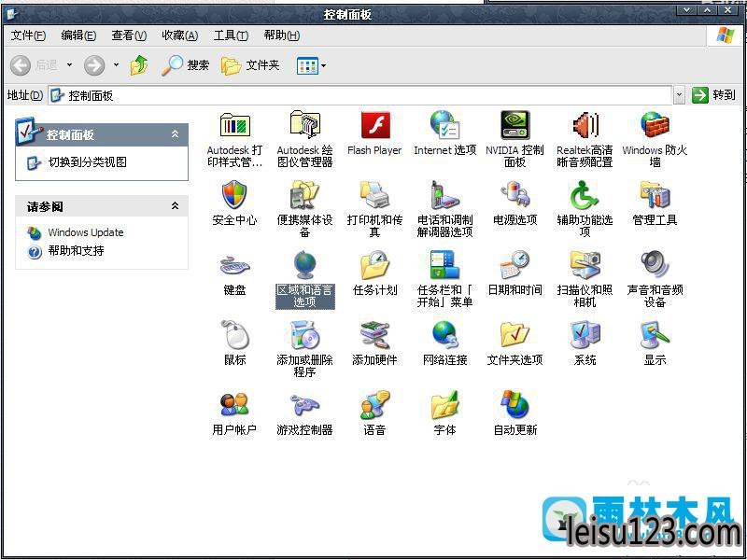This screenshot has height=560, width=747.
Task: Open Windows Update link
Action: pyautogui.click(x=86, y=232)
